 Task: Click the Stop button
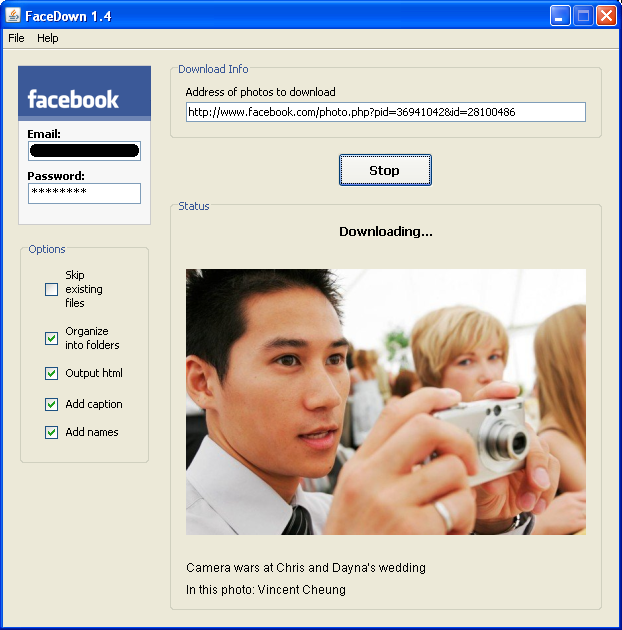385,170
